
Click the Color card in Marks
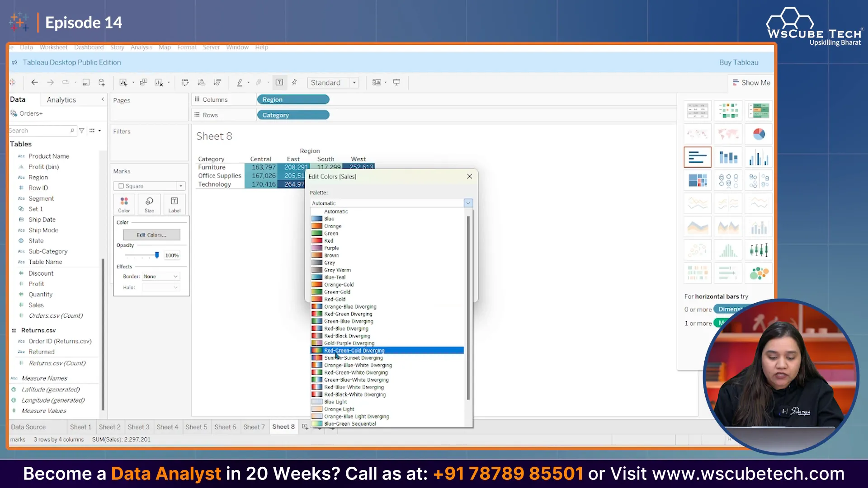[124, 204]
